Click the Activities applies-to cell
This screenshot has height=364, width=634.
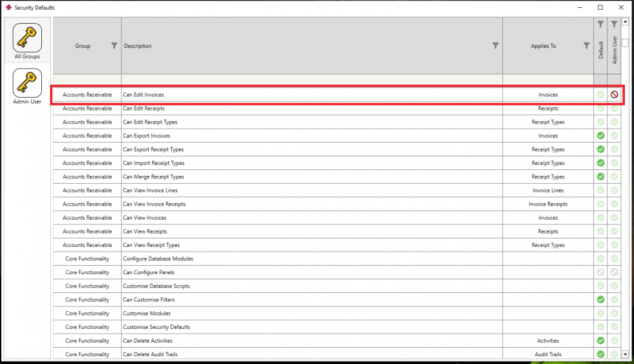coord(548,340)
